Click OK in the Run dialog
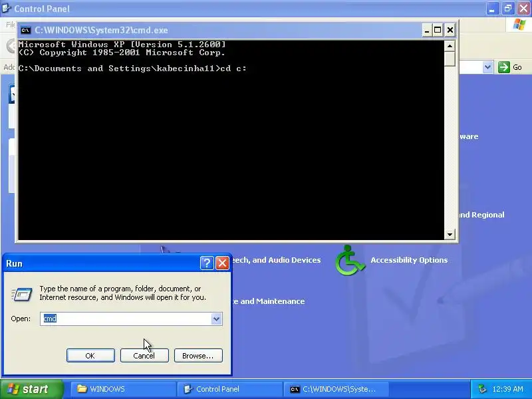The height and width of the screenshot is (399, 532). (90, 356)
